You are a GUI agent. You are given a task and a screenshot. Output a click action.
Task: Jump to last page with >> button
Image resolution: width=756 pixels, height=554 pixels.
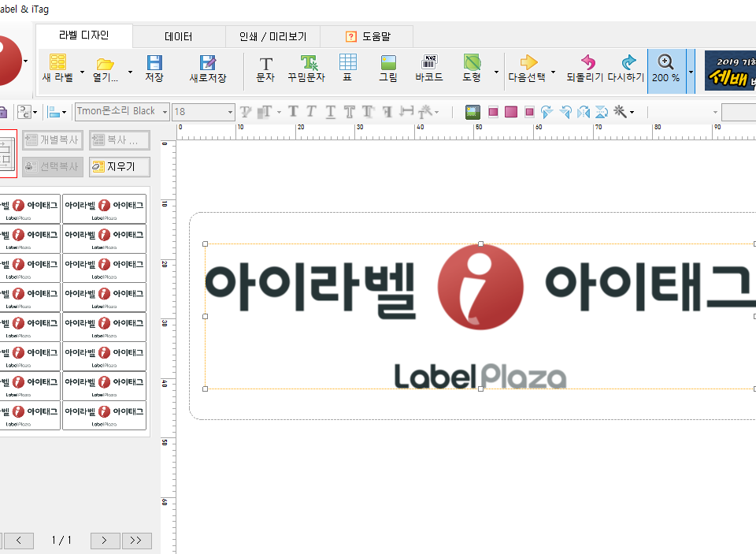[136, 541]
